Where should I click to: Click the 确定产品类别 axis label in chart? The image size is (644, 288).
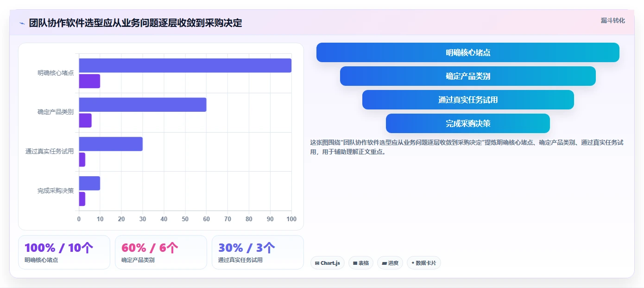coord(56,112)
